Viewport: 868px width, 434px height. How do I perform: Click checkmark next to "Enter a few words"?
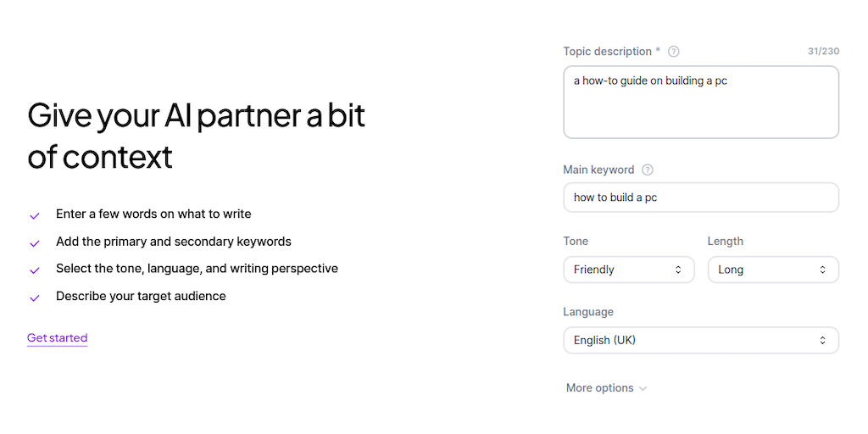[35, 215]
